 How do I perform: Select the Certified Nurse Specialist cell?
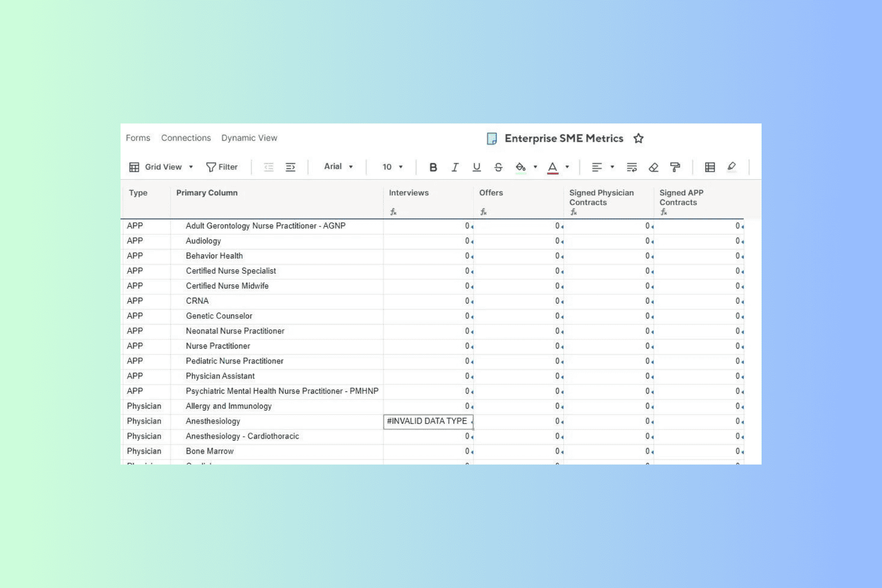coord(277,271)
